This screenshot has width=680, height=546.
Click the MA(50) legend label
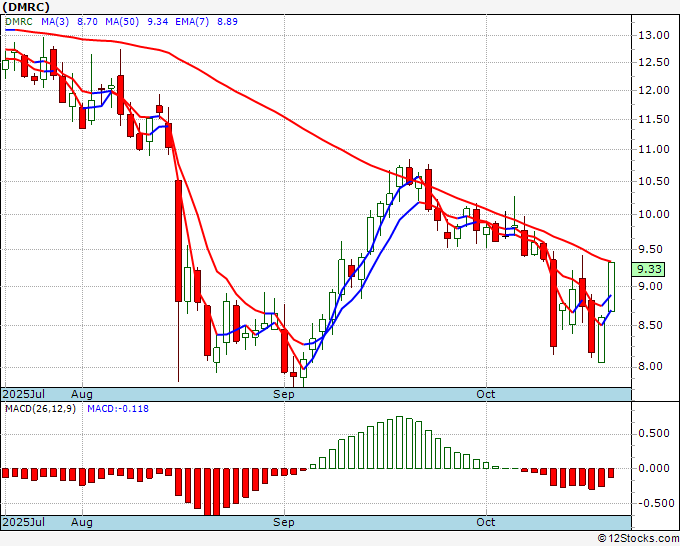point(122,22)
